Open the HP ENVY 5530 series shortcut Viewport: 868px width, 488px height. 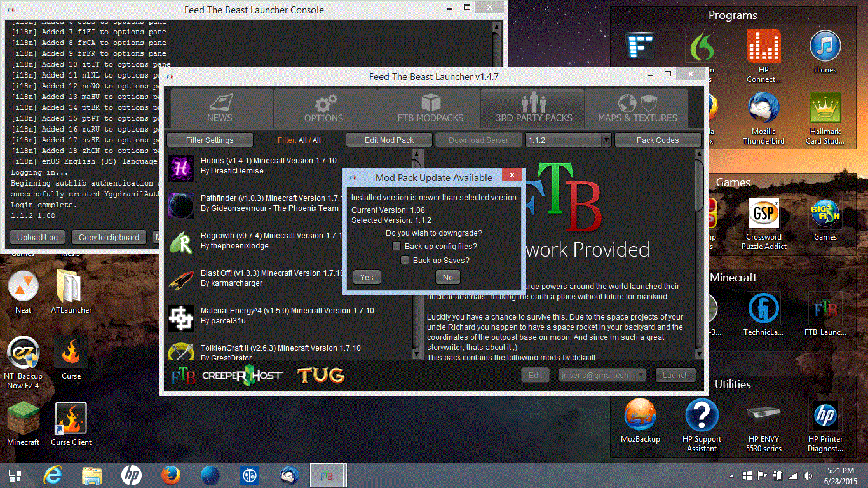pyautogui.click(x=763, y=425)
